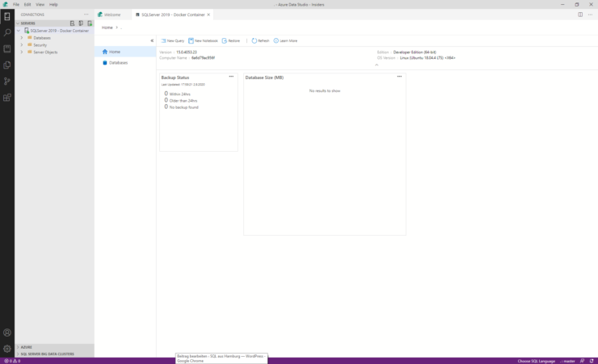Expand the Databases tree folder
Screen dimensions: 598x364
pos(22,38)
